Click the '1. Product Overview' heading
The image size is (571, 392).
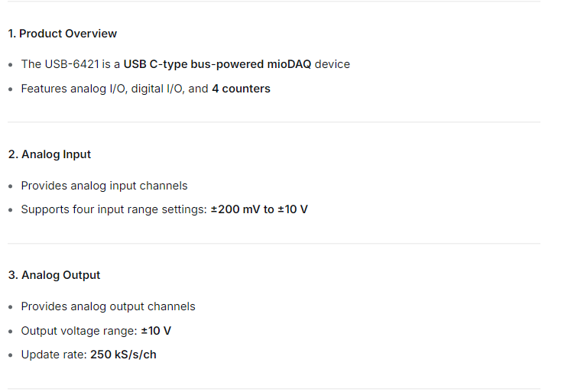pyautogui.click(x=62, y=34)
